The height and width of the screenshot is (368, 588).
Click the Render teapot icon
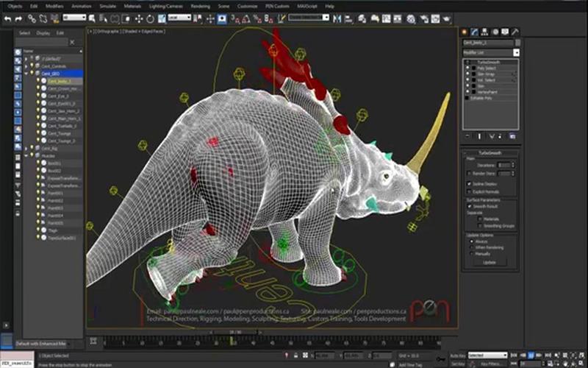(447, 19)
